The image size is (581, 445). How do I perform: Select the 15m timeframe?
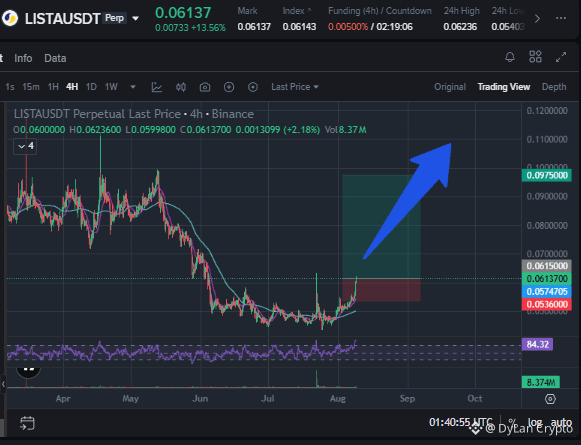coord(31,87)
